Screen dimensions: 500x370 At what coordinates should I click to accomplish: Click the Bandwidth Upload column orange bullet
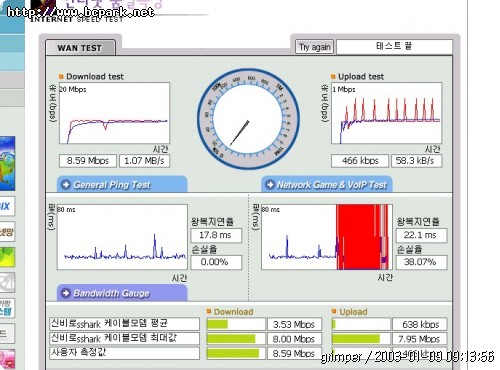[x=334, y=311]
